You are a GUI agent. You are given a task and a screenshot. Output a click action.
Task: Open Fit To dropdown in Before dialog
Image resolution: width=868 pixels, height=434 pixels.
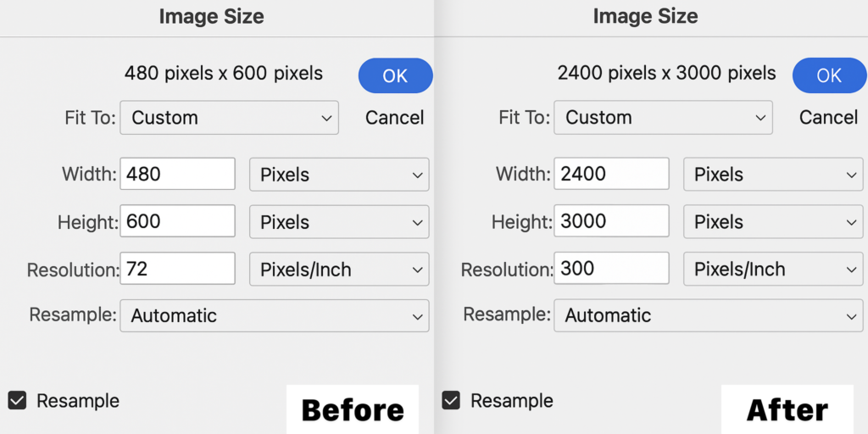tap(229, 118)
